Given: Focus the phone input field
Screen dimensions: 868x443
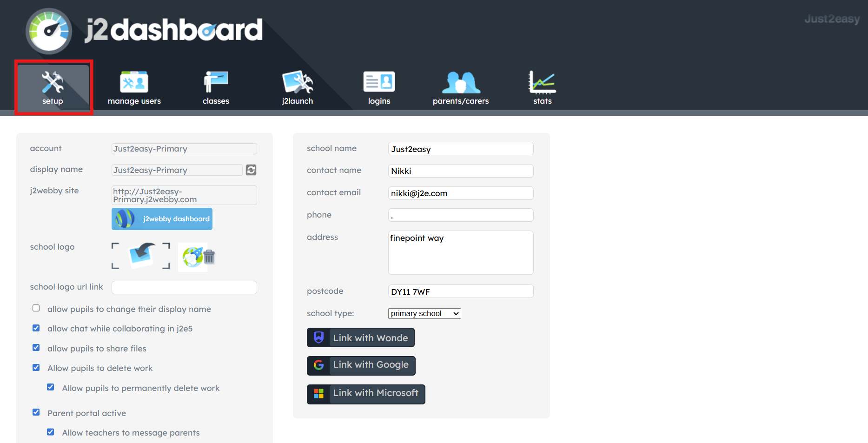Looking at the screenshot, I should (x=461, y=215).
